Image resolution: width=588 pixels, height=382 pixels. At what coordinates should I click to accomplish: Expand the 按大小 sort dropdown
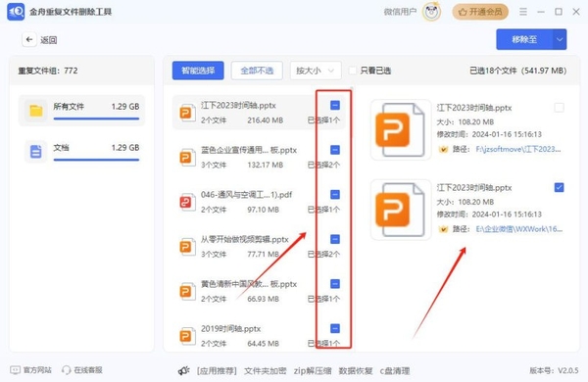click(316, 71)
